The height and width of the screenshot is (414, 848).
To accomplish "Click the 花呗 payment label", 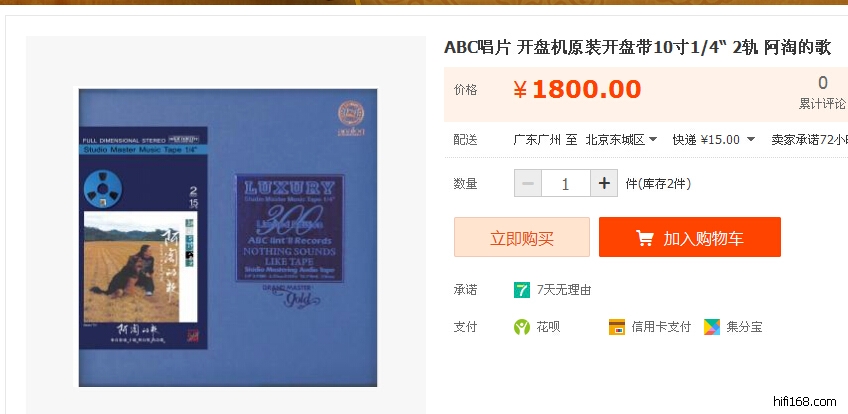I will click(548, 327).
